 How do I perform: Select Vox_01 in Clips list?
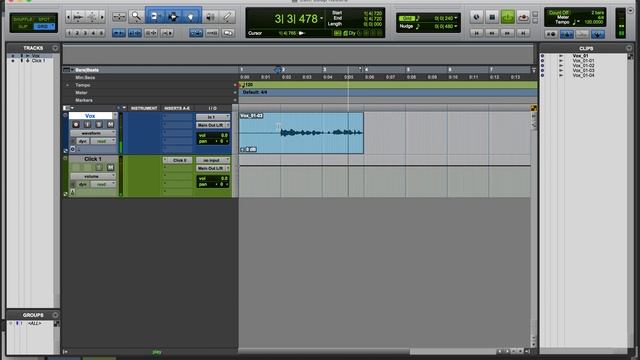coord(580,56)
